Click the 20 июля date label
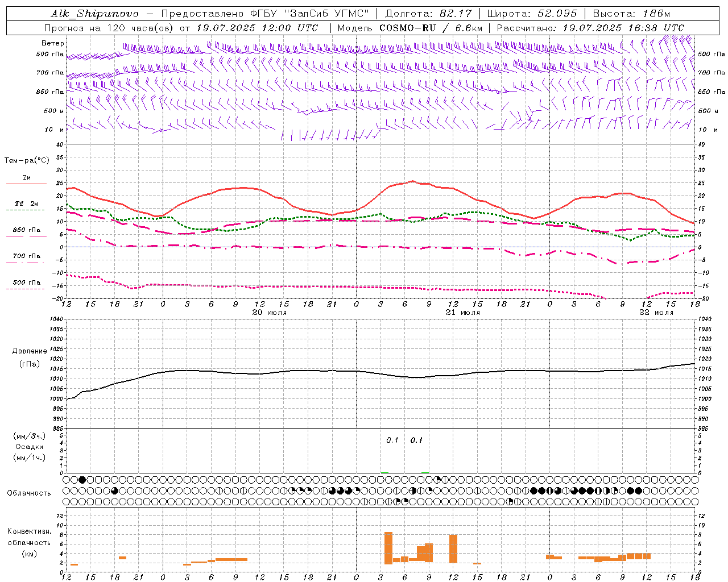The image size is (728, 582). 270,313
